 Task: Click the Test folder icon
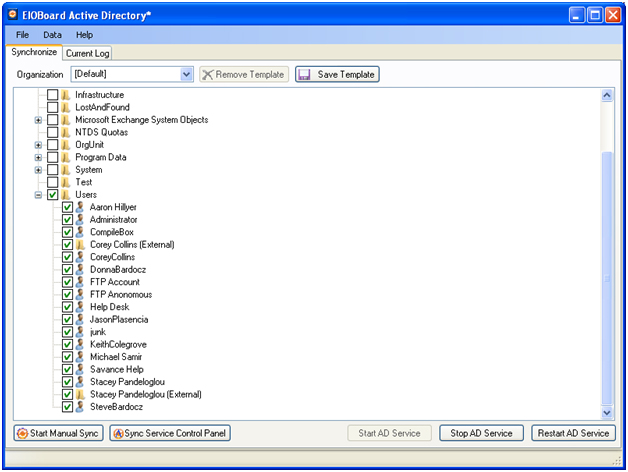click(x=66, y=182)
